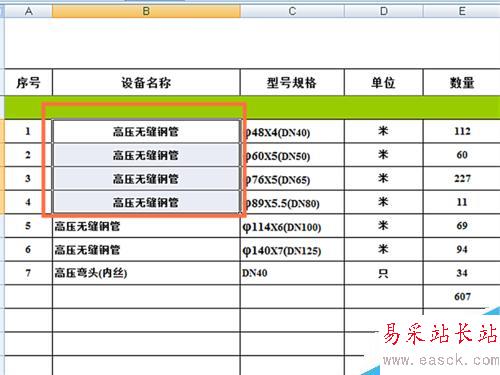Select quantity cell 227
The height and width of the screenshot is (375, 500).
point(462,179)
